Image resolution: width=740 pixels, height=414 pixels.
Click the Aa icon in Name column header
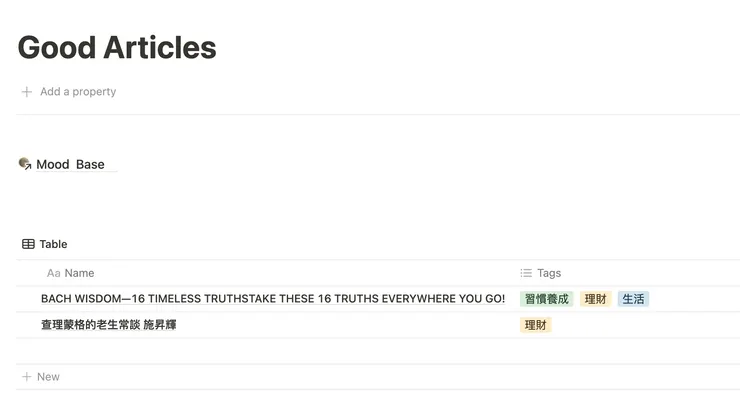[x=53, y=273]
